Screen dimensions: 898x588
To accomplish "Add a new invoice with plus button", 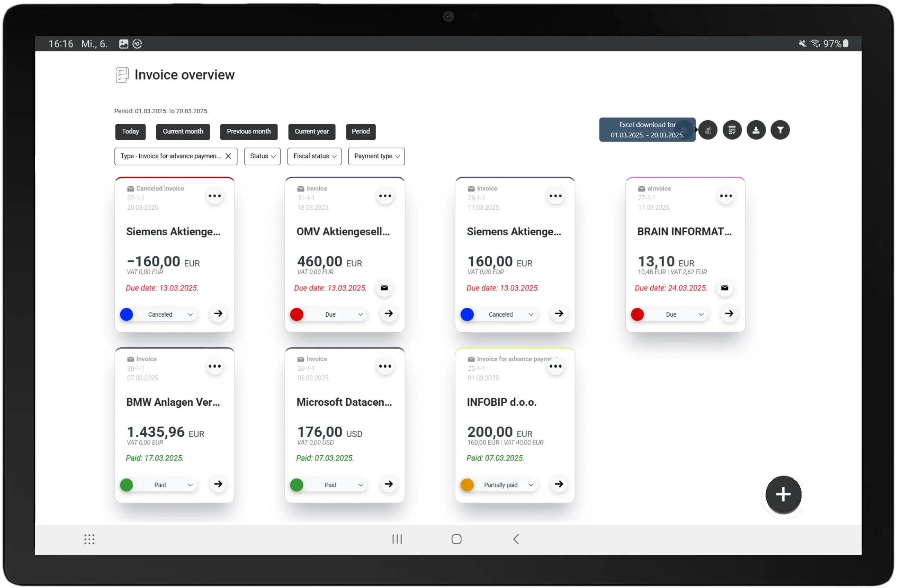I will pyautogui.click(x=783, y=494).
